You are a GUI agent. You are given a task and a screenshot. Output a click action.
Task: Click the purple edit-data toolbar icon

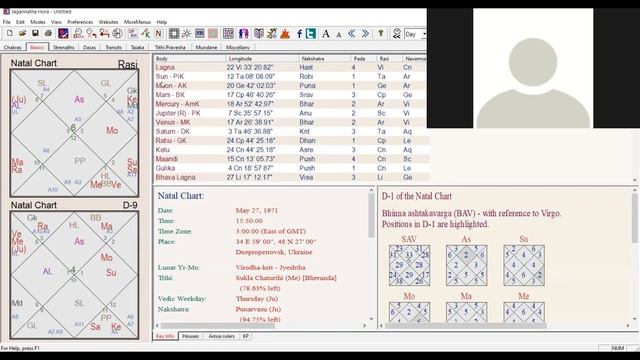click(63, 33)
